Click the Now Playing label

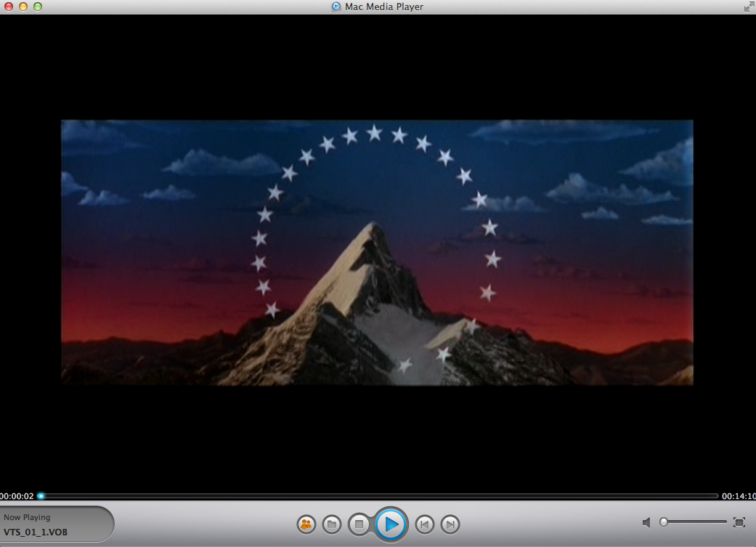(27, 517)
